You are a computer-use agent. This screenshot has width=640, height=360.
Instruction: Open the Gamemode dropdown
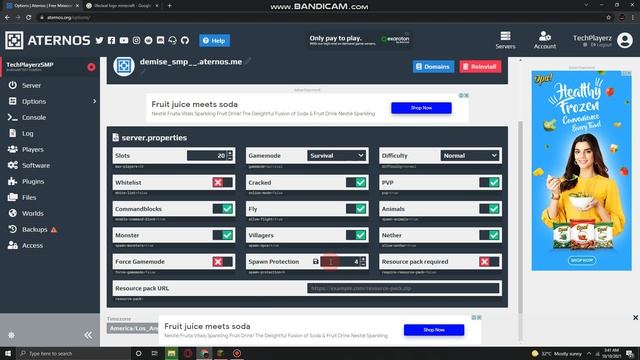click(337, 156)
